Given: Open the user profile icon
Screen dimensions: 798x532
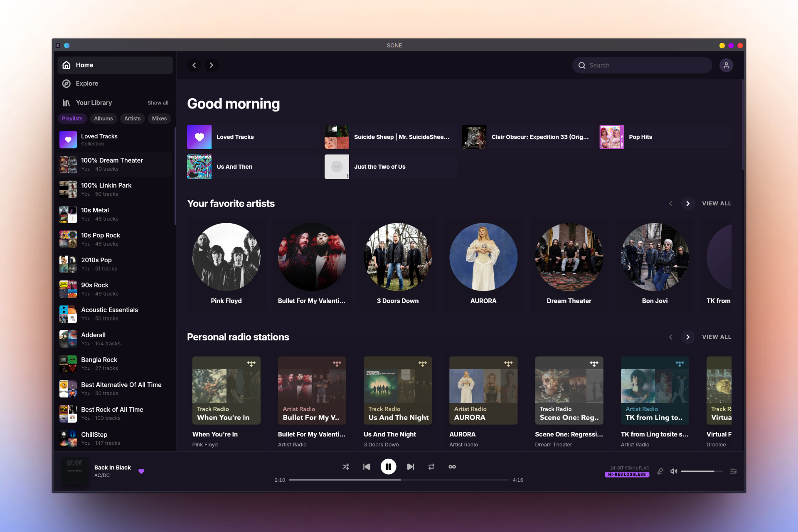Looking at the screenshot, I should 726,65.
